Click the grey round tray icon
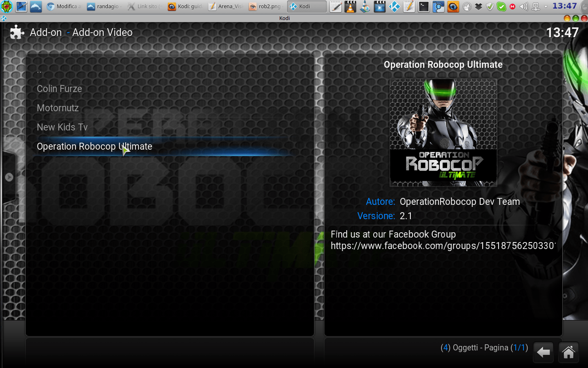This screenshot has width=588, height=368. [467, 7]
